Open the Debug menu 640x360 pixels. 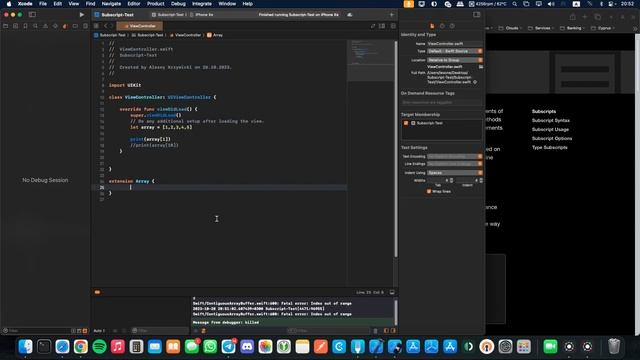(x=178, y=4)
